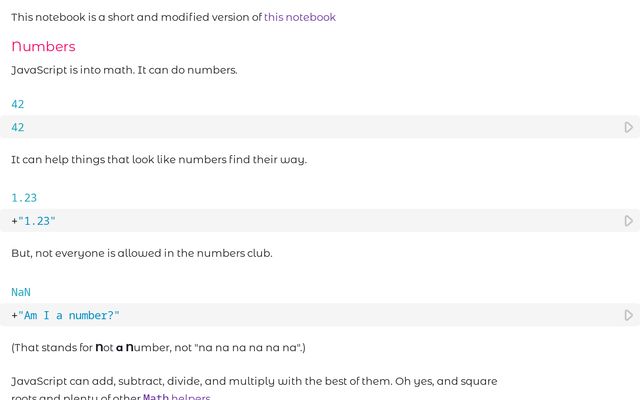640x400 pixels.
Task: Click into the 42 code editor
Action: coord(300,127)
